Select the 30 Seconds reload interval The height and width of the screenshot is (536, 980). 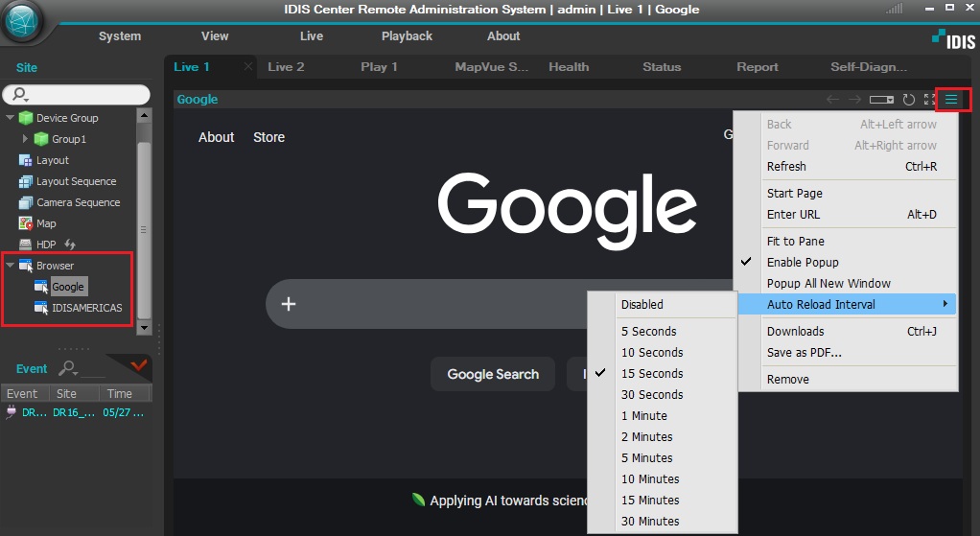pyautogui.click(x=652, y=395)
